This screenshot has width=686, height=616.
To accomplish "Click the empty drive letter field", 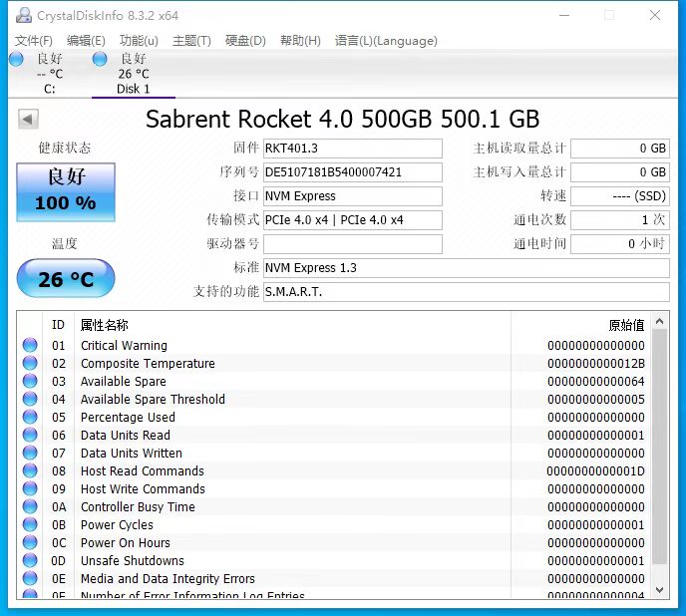I will tap(353, 243).
